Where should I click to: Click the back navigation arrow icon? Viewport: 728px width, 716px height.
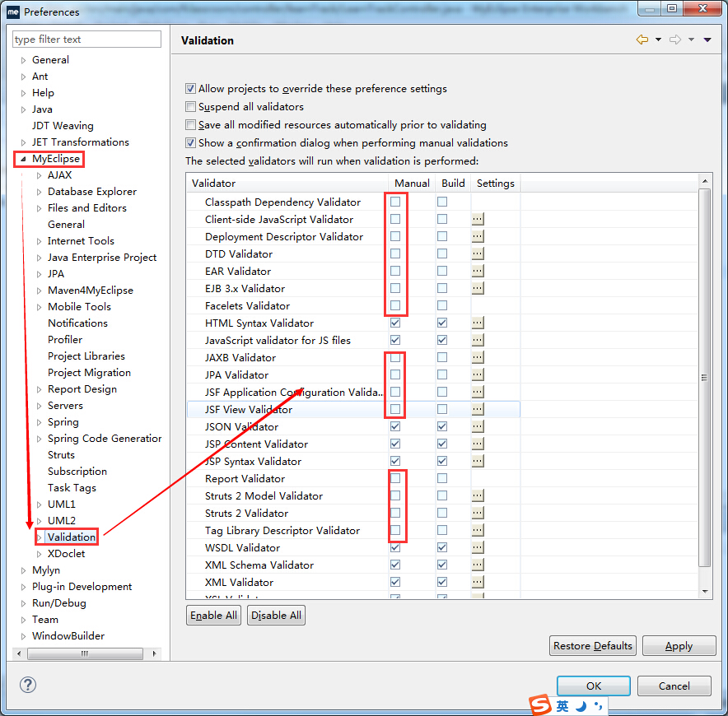click(642, 40)
